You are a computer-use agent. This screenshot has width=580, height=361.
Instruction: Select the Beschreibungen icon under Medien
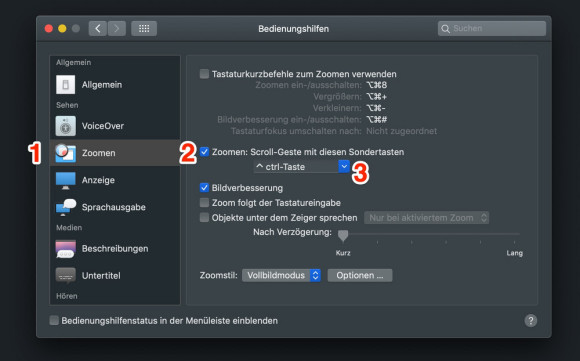pyautogui.click(x=65, y=249)
